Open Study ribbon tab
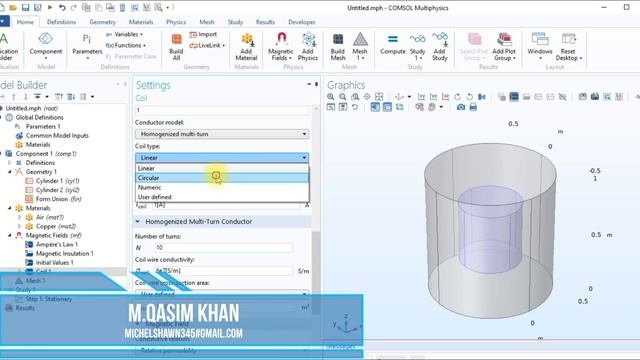Viewport: 640px width, 360px height. click(235, 22)
